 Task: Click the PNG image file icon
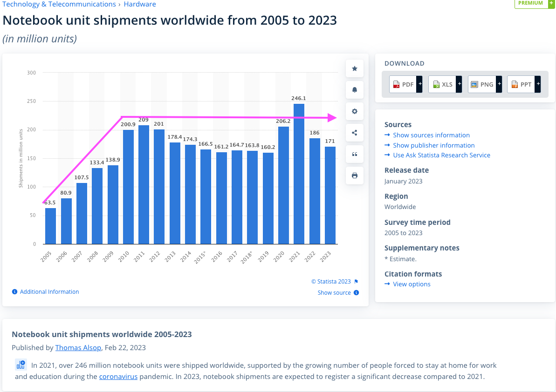(x=474, y=85)
